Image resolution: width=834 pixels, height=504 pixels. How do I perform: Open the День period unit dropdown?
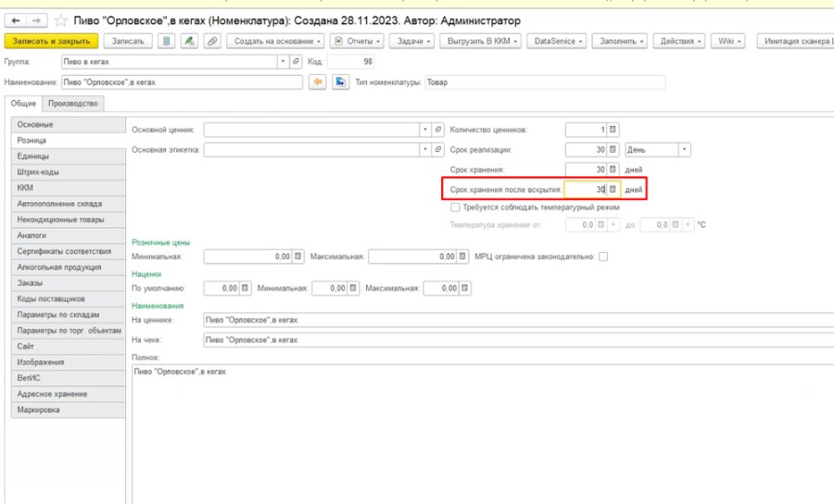tap(685, 149)
